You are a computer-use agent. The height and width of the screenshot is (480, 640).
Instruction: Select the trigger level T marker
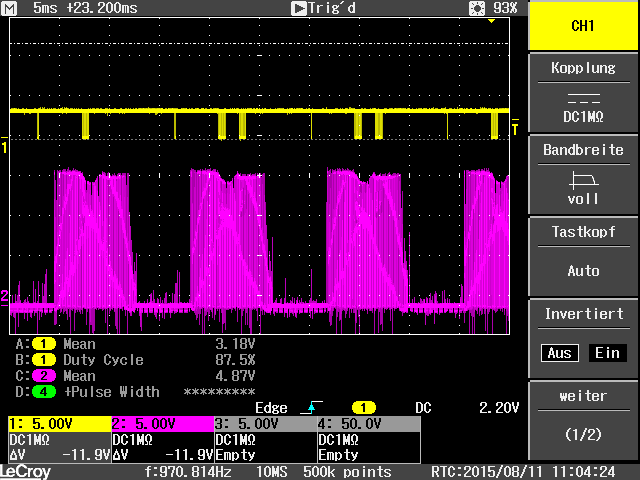click(x=515, y=127)
